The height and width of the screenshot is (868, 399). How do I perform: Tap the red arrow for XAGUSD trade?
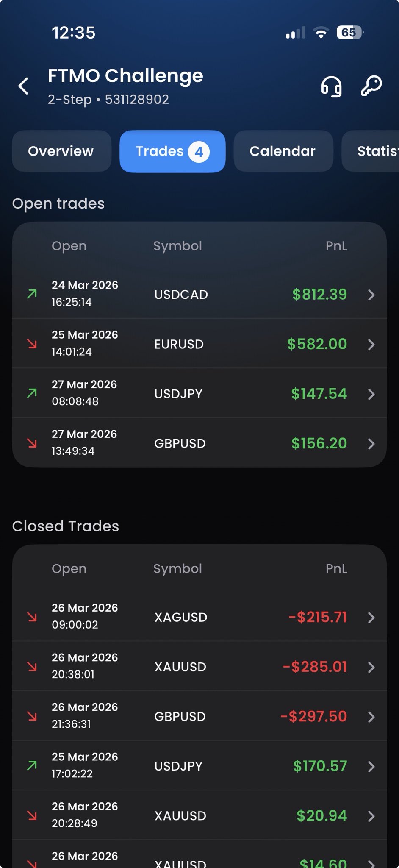(x=32, y=617)
